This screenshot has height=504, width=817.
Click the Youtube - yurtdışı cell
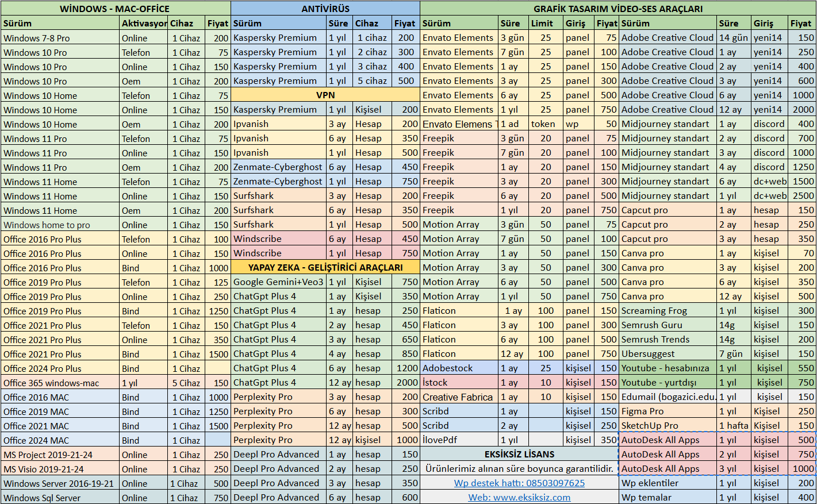coord(668,382)
